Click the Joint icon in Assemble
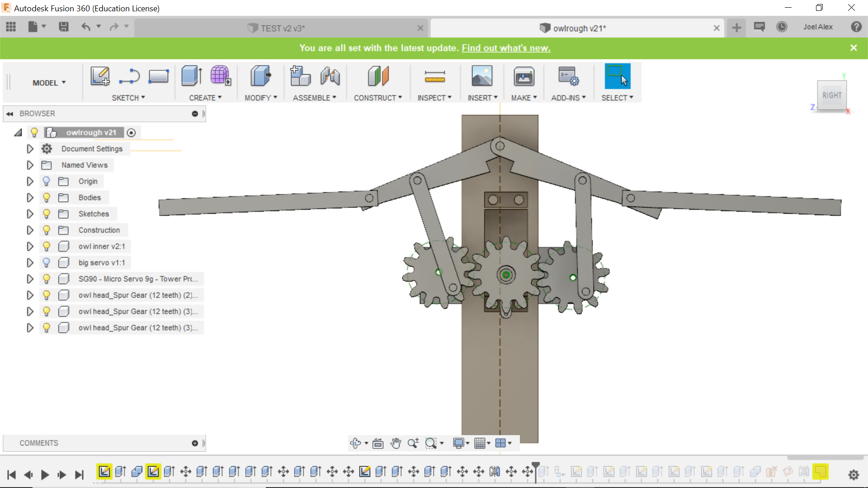Viewport: 868px width, 488px height. point(330,76)
